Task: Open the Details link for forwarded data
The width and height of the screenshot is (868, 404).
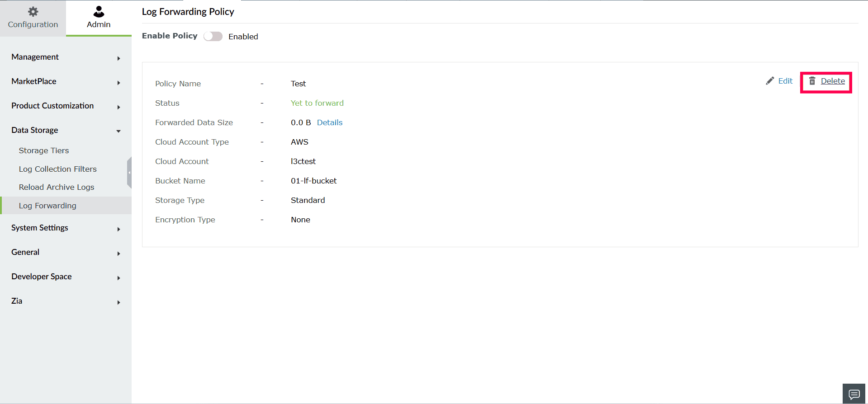Action: (330, 122)
